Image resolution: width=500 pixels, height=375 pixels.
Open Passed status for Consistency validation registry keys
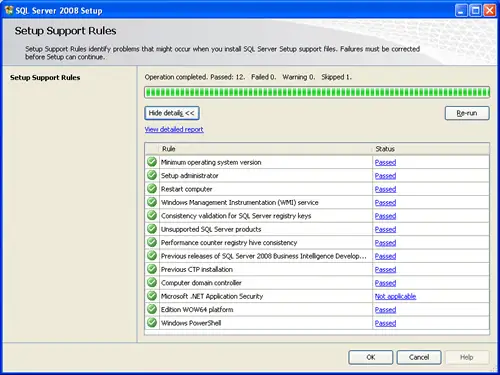tap(385, 216)
